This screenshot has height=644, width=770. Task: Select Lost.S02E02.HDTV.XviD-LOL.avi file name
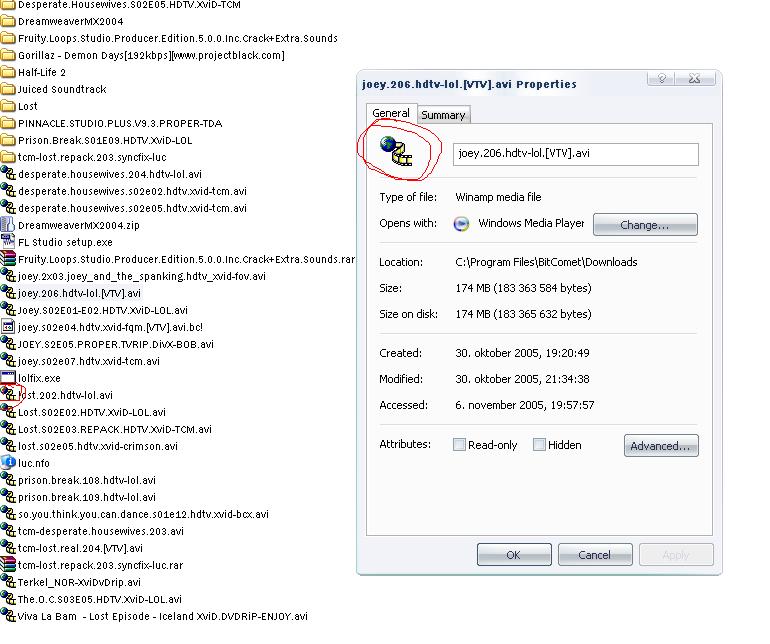tap(92, 412)
